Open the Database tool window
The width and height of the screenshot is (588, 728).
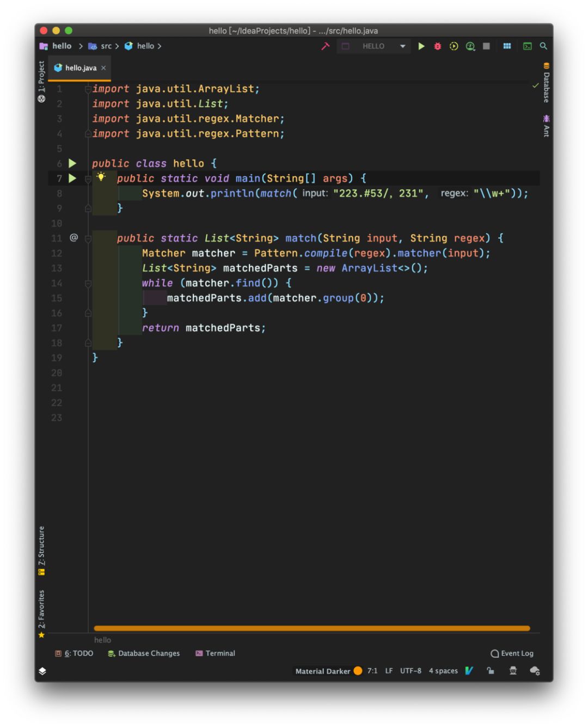coord(546,83)
